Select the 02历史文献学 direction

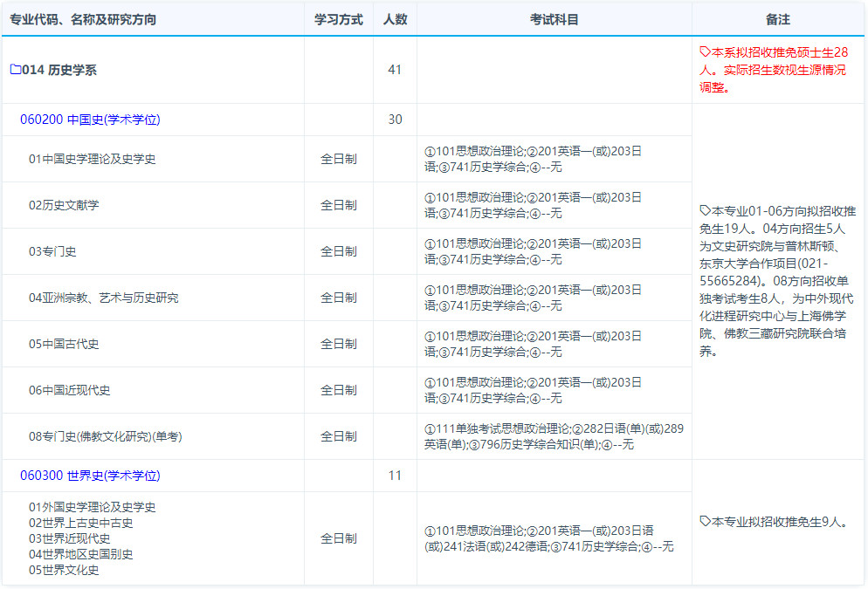(64, 205)
